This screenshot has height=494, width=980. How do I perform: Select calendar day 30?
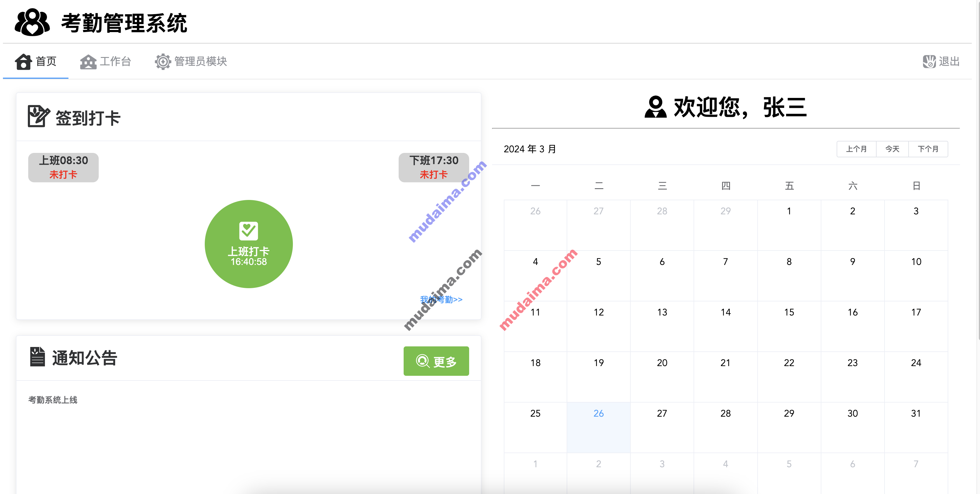pyautogui.click(x=853, y=427)
